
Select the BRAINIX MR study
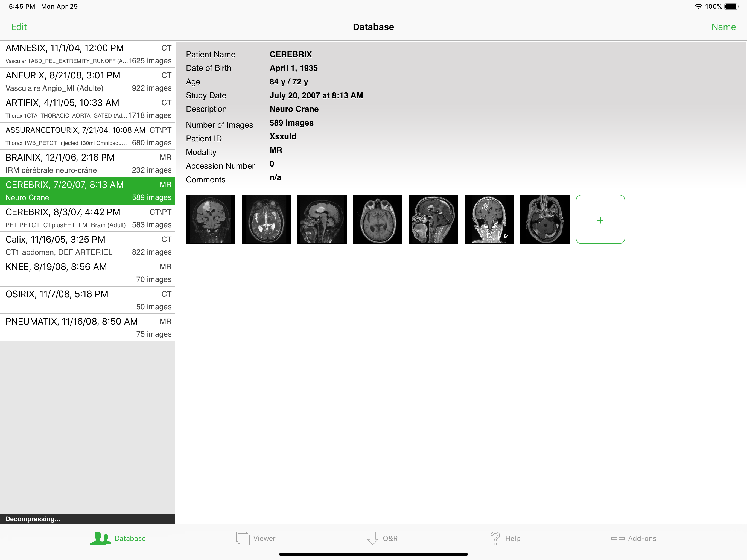(87, 164)
